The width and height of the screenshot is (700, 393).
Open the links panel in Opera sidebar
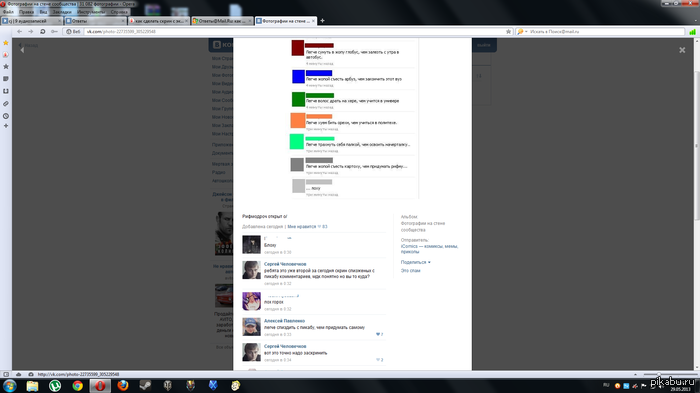(x=6, y=104)
